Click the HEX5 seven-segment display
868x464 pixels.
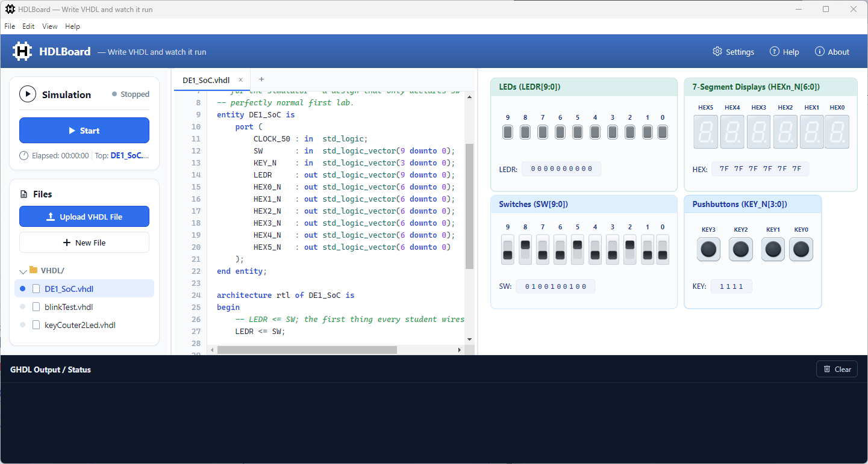(x=705, y=132)
